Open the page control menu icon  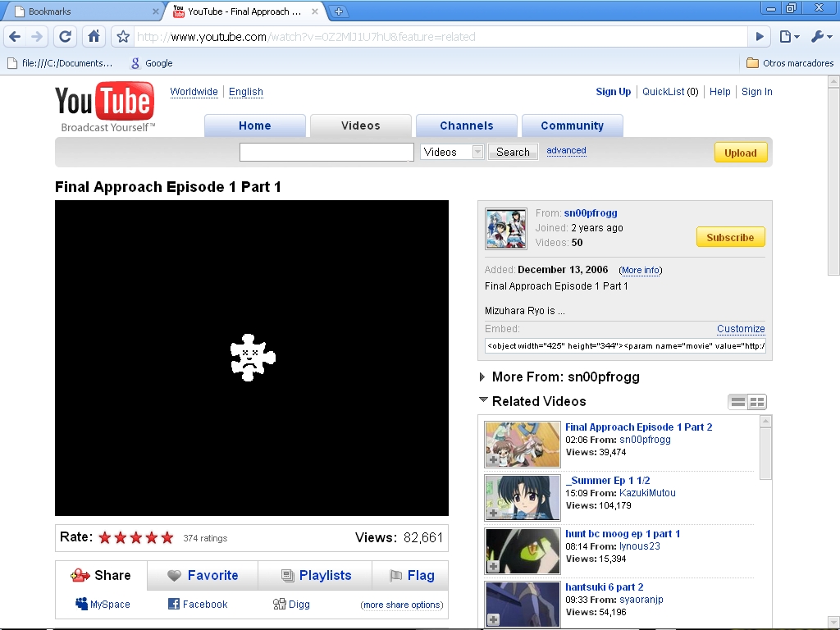790,36
